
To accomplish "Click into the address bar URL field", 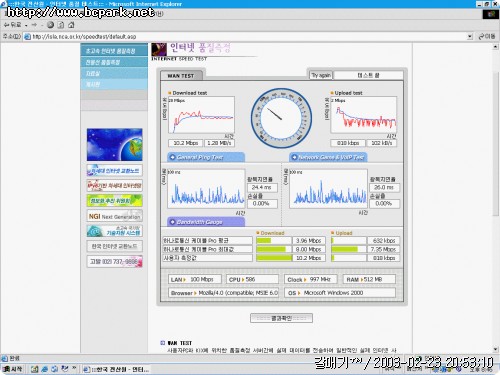I will pos(248,37).
